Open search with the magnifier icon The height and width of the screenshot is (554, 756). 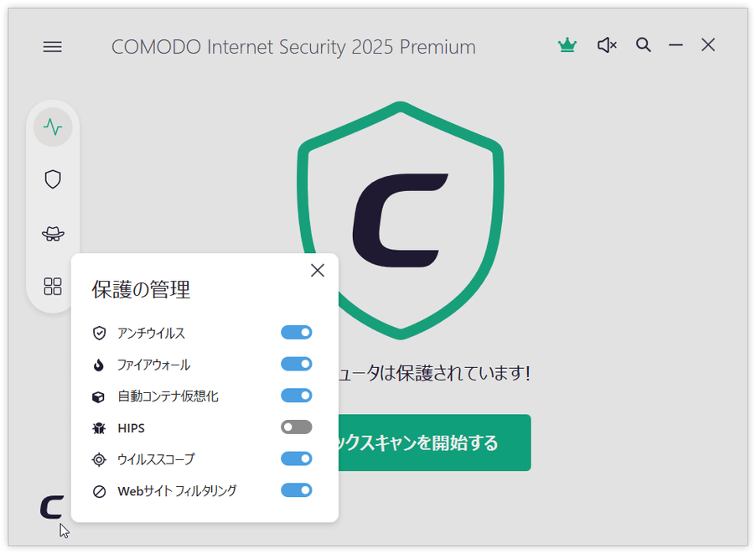click(x=643, y=45)
